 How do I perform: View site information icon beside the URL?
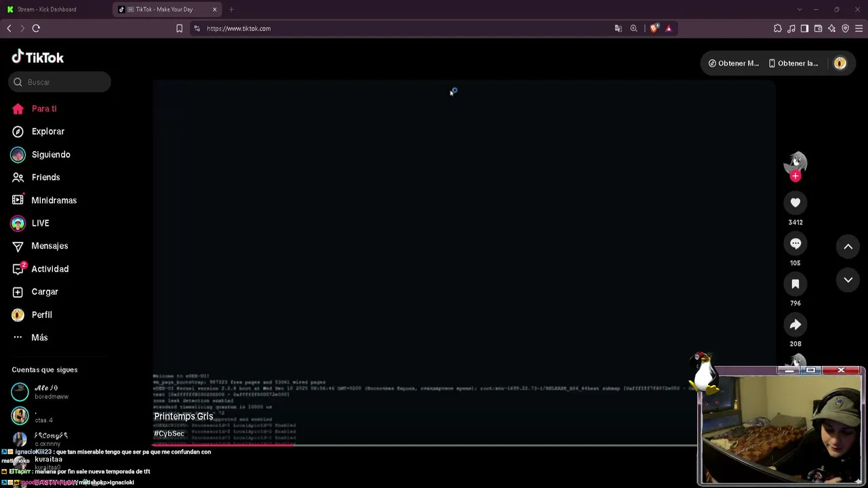coord(197,28)
